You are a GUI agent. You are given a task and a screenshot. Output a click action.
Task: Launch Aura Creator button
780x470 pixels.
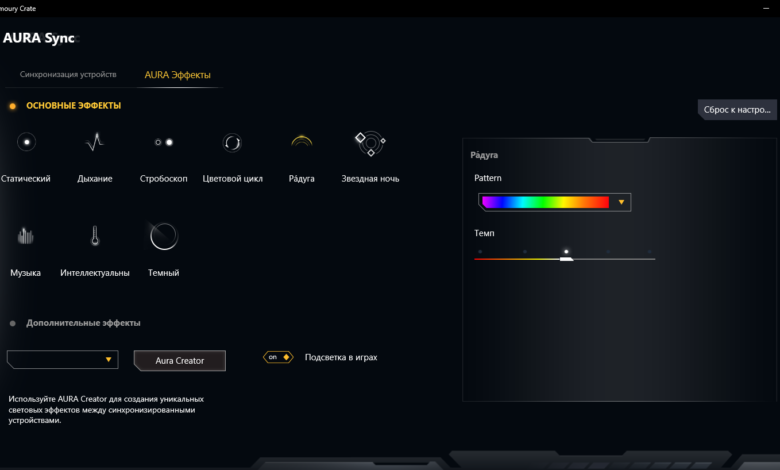coord(180,361)
